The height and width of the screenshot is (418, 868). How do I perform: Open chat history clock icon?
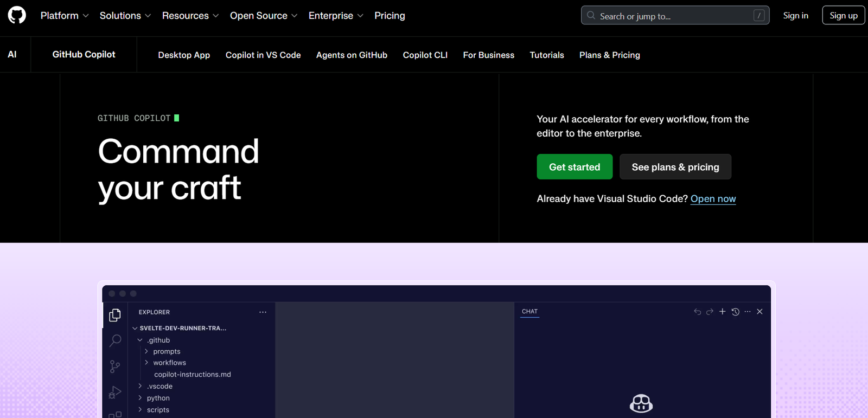tap(735, 312)
